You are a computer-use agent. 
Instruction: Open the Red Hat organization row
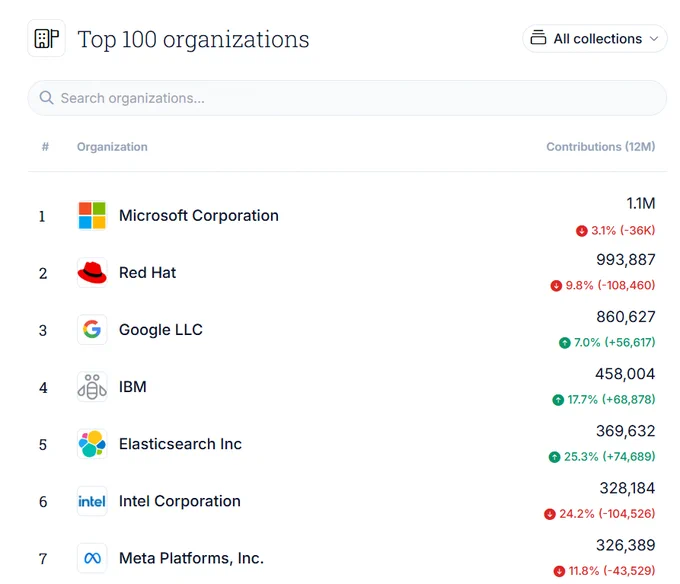(x=347, y=273)
